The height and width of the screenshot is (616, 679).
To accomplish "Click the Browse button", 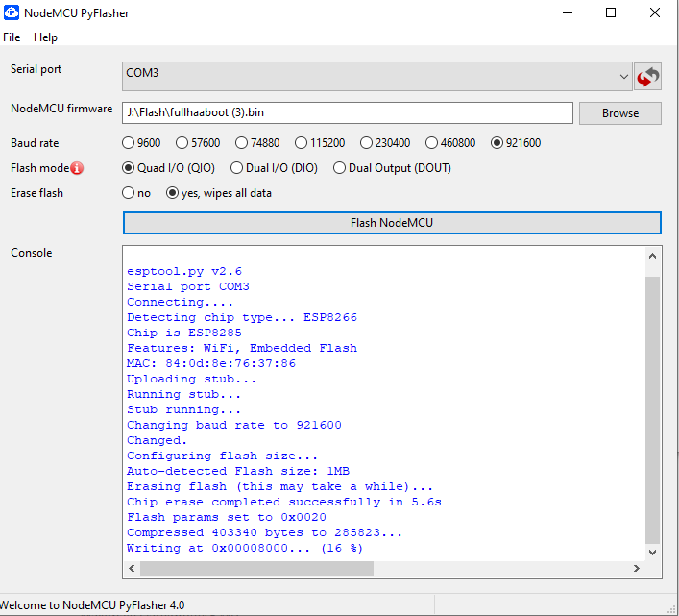I will pos(619,113).
